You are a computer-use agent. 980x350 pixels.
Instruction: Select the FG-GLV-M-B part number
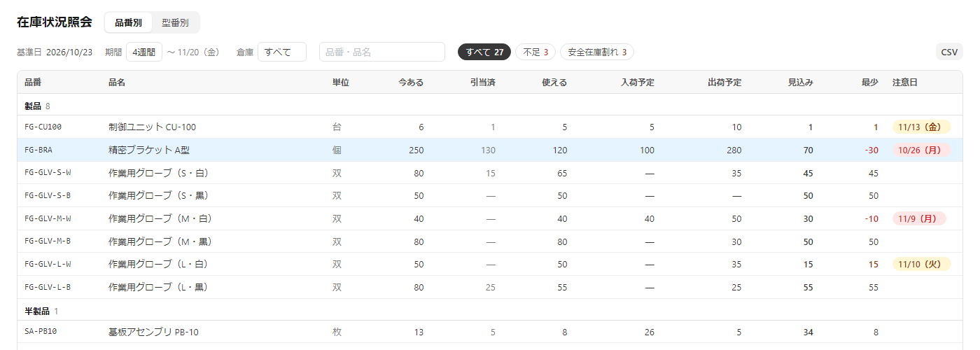48,242
